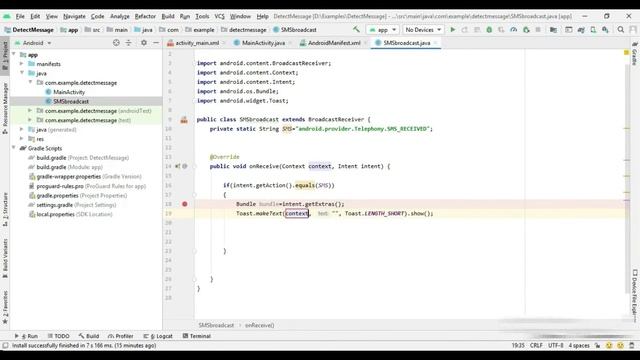Click the read-only lock icon in status bar
This screenshot has width=640, height=360.
pos(598,345)
